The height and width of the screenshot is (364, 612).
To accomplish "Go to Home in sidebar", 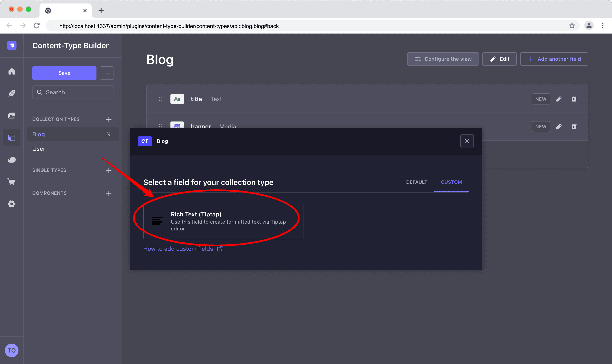I will coord(12,71).
